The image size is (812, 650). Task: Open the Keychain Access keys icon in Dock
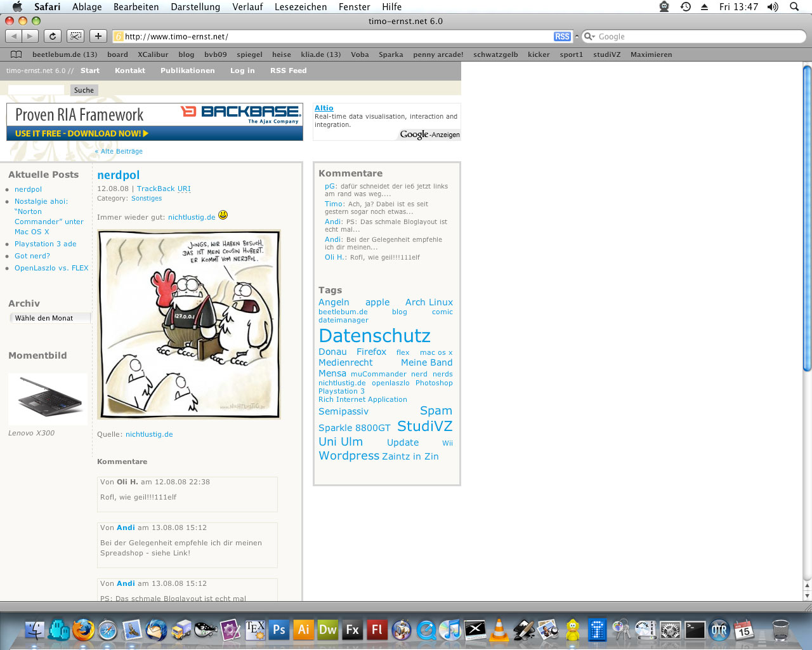(622, 630)
